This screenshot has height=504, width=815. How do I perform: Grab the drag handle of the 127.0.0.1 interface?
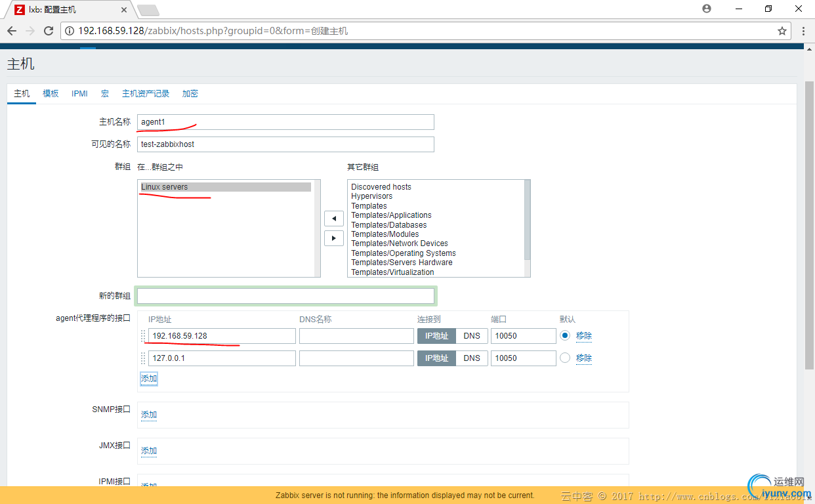(143, 358)
